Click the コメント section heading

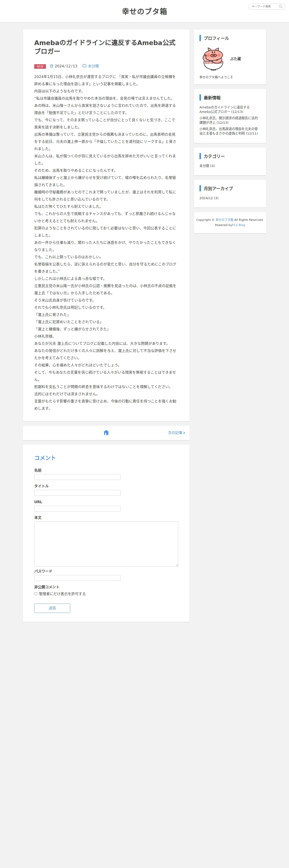[x=45, y=458]
